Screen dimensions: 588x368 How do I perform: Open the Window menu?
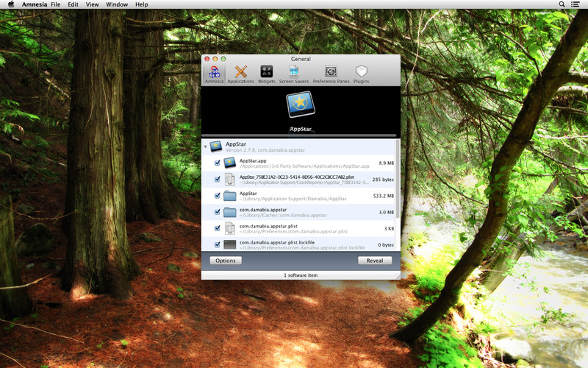pos(116,4)
